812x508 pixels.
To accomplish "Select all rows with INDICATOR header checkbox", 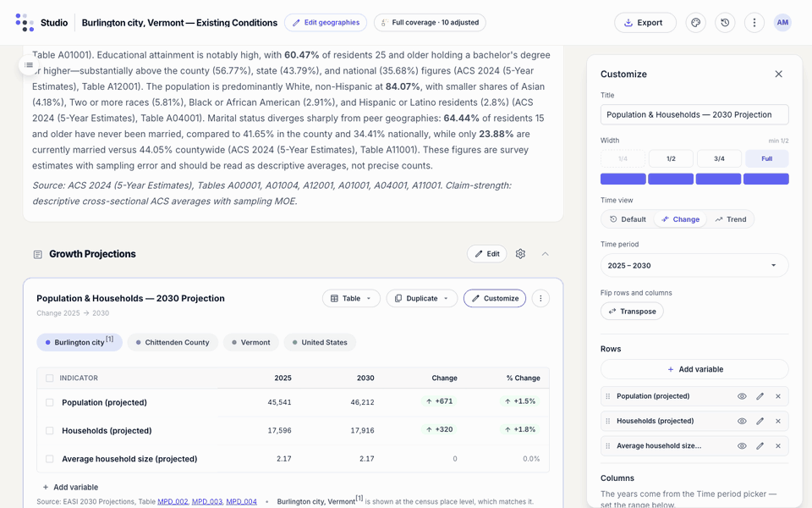I will coord(50,378).
